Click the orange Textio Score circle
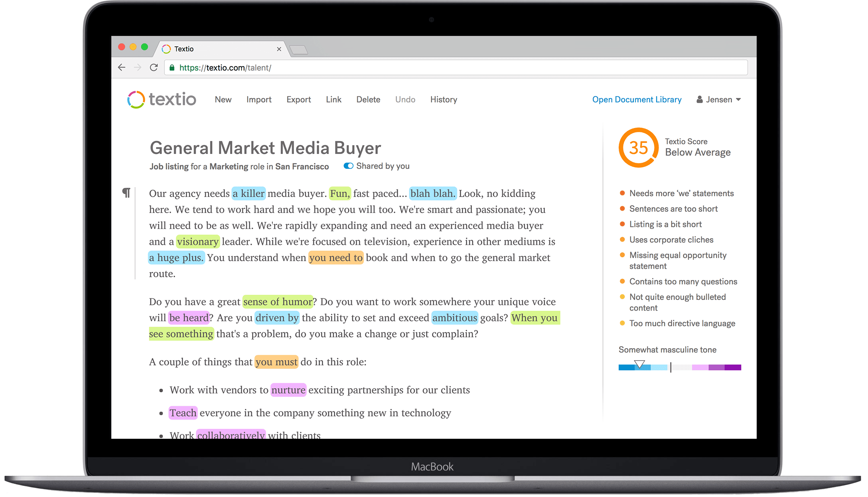Image resolution: width=868 pixels, height=497 pixels. click(x=638, y=148)
